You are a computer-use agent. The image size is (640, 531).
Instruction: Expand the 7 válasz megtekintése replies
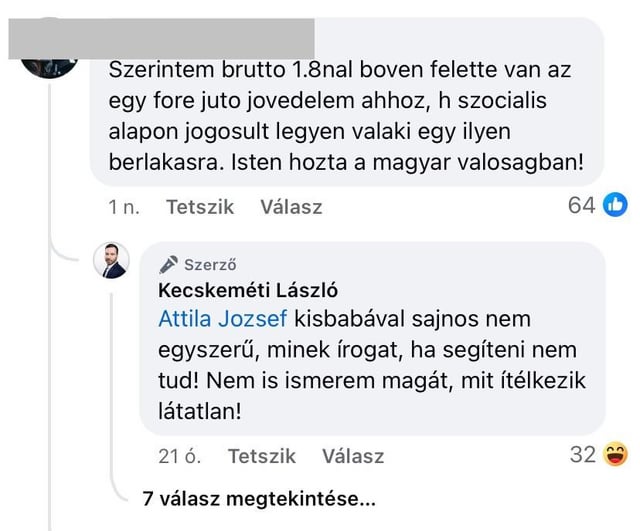point(259,499)
